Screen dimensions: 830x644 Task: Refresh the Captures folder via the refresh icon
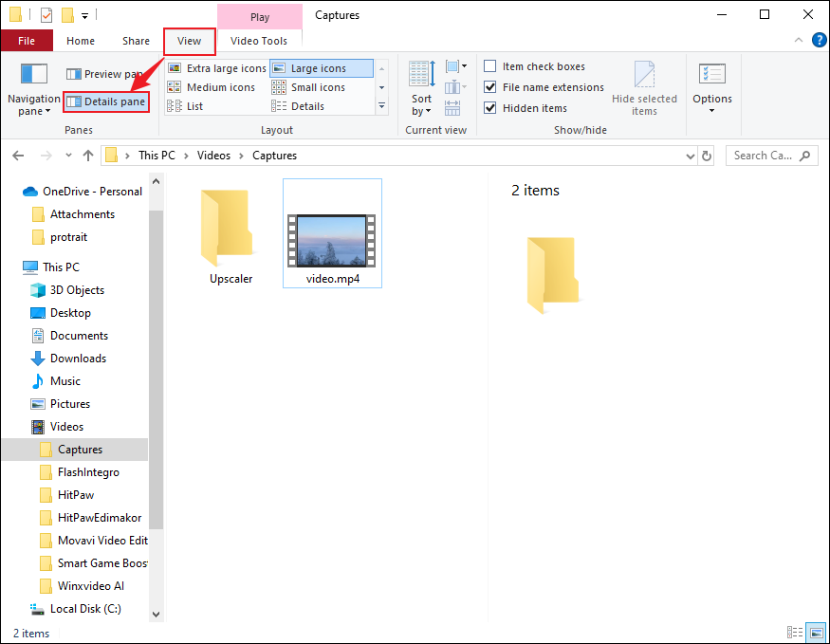coord(707,156)
